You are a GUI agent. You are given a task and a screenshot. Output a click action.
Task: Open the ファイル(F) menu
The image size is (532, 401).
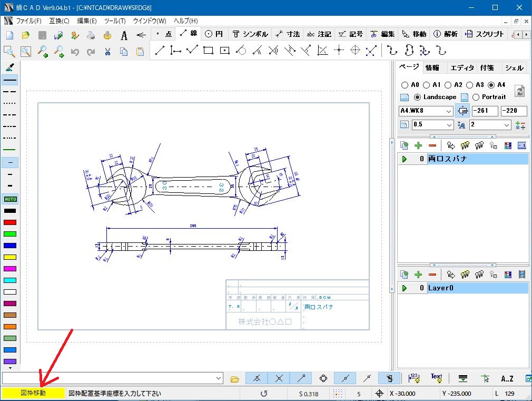click(29, 21)
